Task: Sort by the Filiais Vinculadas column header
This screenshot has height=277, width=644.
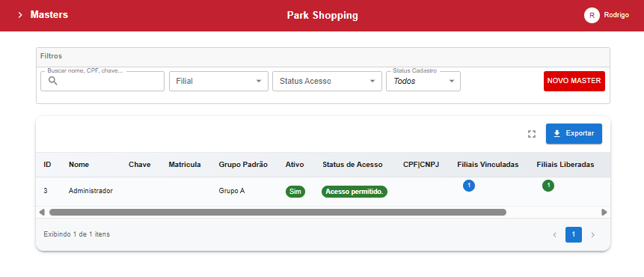Action: [488, 165]
